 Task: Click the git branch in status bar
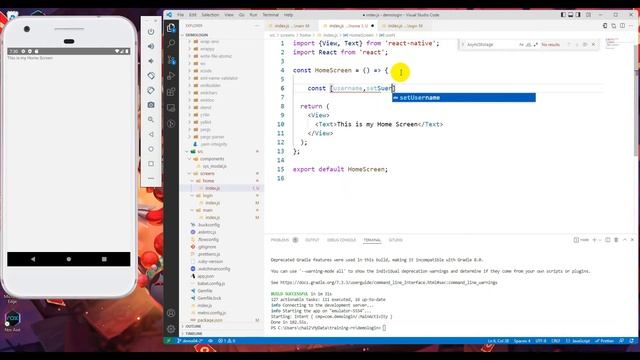tap(190, 341)
